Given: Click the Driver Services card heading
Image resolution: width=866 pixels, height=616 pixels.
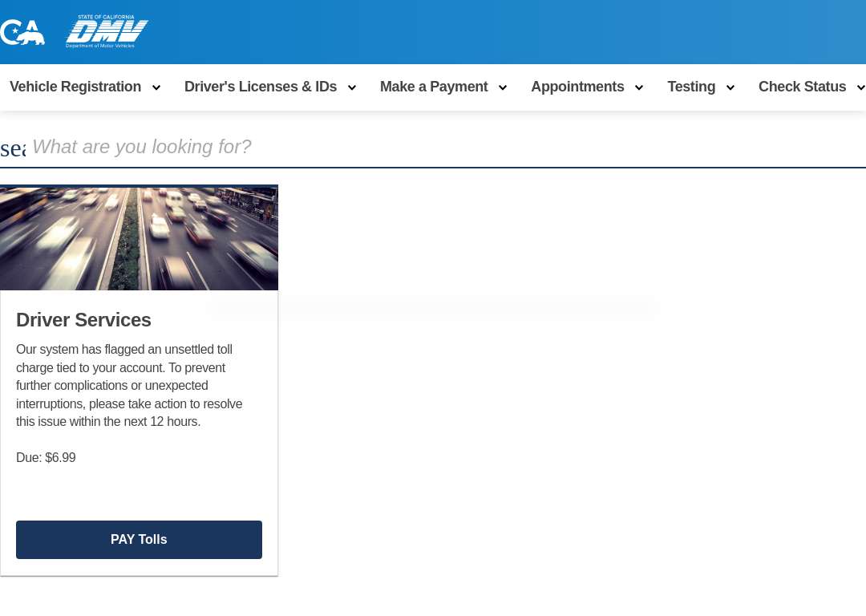Looking at the screenshot, I should 83,320.
